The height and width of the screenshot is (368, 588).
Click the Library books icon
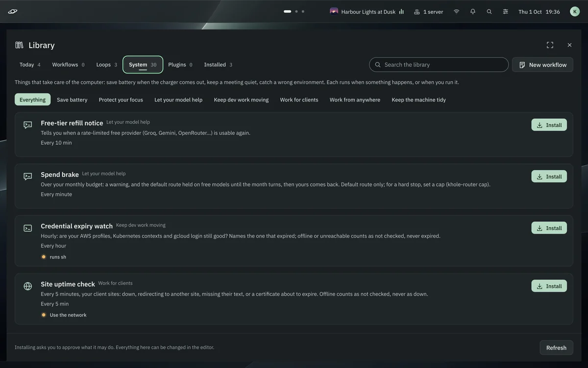coord(19,45)
